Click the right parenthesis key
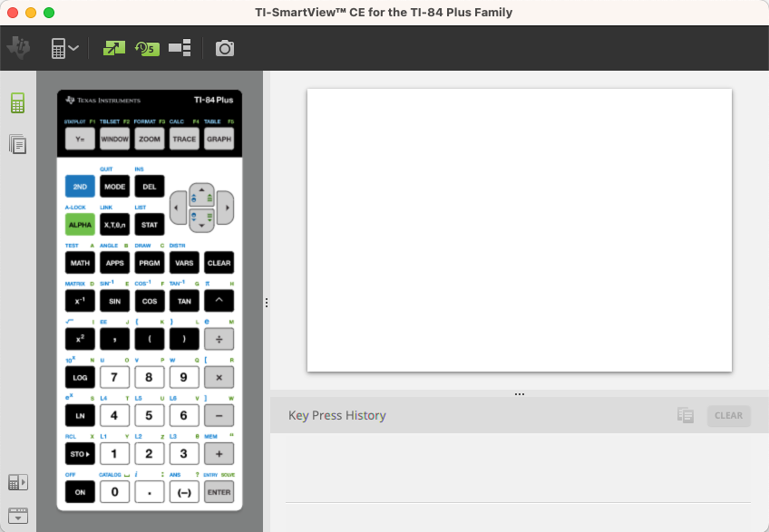769x532 pixels. pyautogui.click(x=184, y=339)
